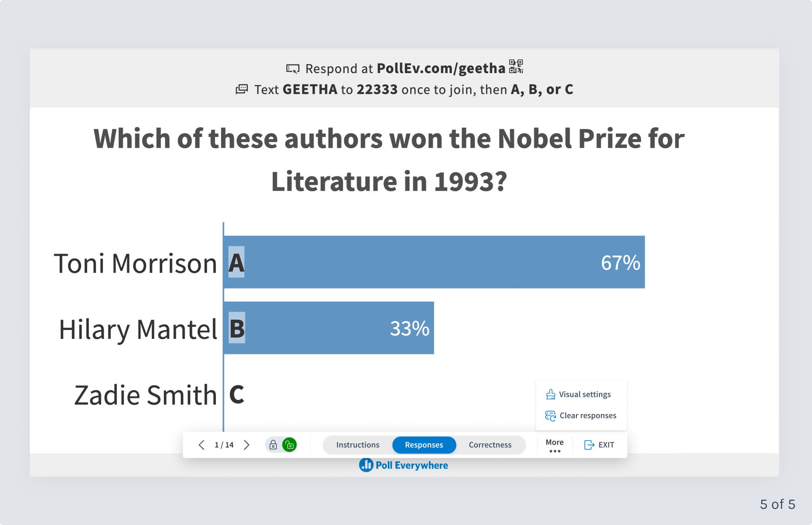Collapse the More options menu
The image size is (812, 525).
[x=555, y=445]
